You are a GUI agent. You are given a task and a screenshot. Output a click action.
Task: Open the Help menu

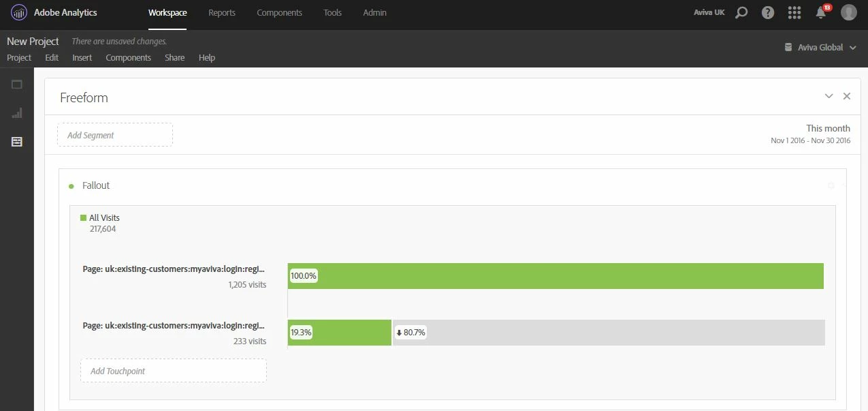click(x=207, y=57)
